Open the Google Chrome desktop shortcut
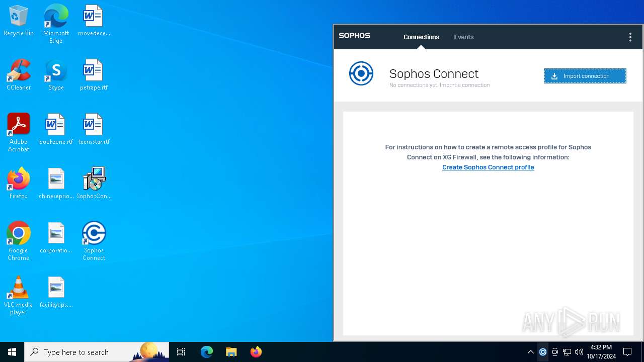 click(x=19, y=241)
